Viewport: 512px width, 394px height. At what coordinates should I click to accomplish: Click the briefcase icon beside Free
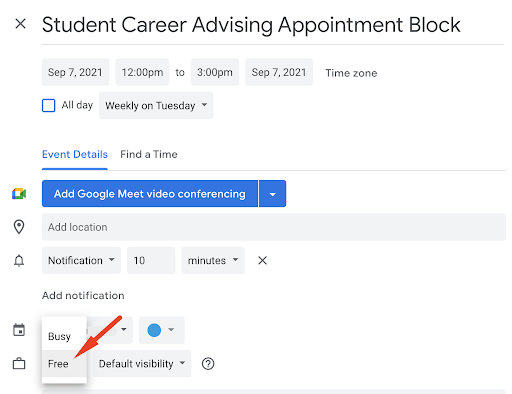pyautogui.click(x=19, y=364)
